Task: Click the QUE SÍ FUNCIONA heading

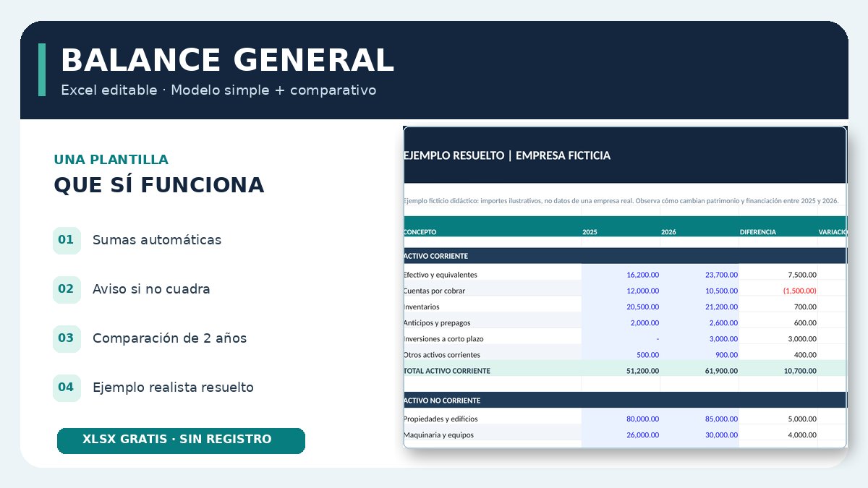Action: tap(159, 186)
